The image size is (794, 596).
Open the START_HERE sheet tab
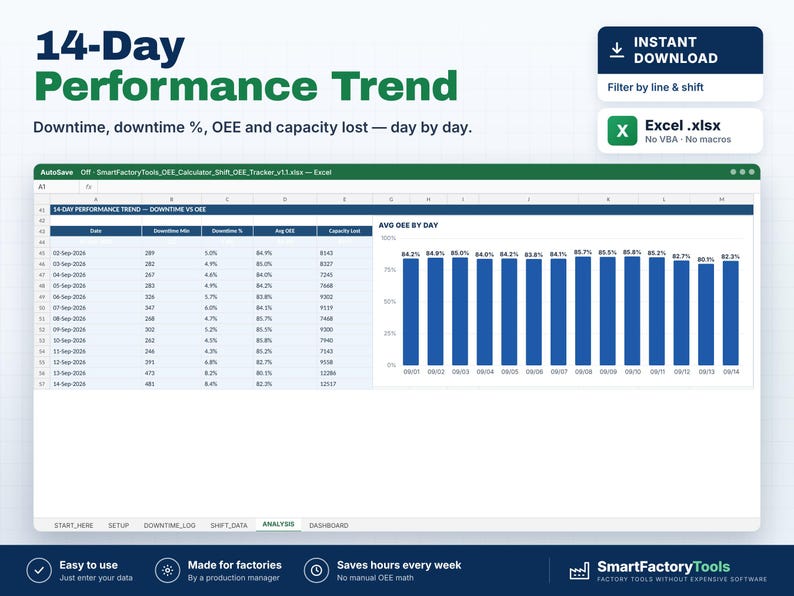click(x=73, y=526)
